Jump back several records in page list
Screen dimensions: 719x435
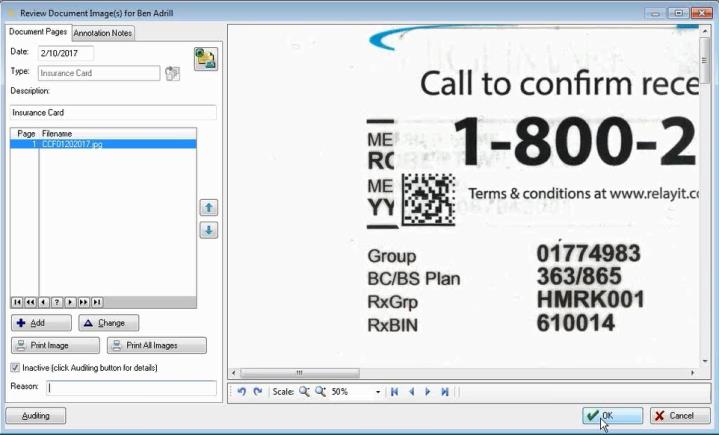point(30,302)
